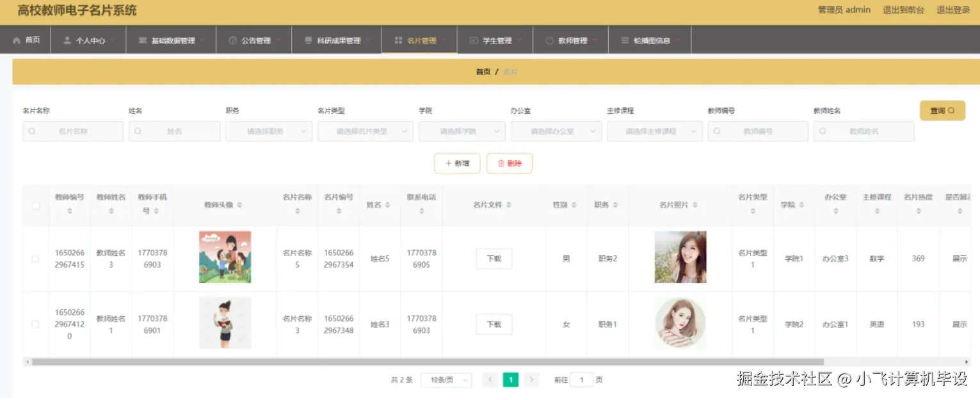980x400 pixels.
Task: Click the list icon beside 轮播图信息
Action: tap(625, 40)
